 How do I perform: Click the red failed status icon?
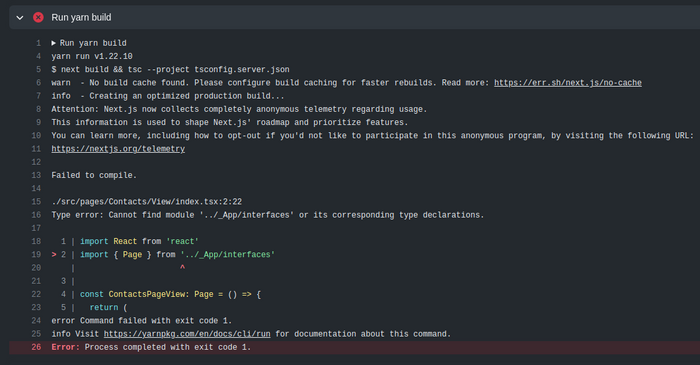tap(38, 17)
